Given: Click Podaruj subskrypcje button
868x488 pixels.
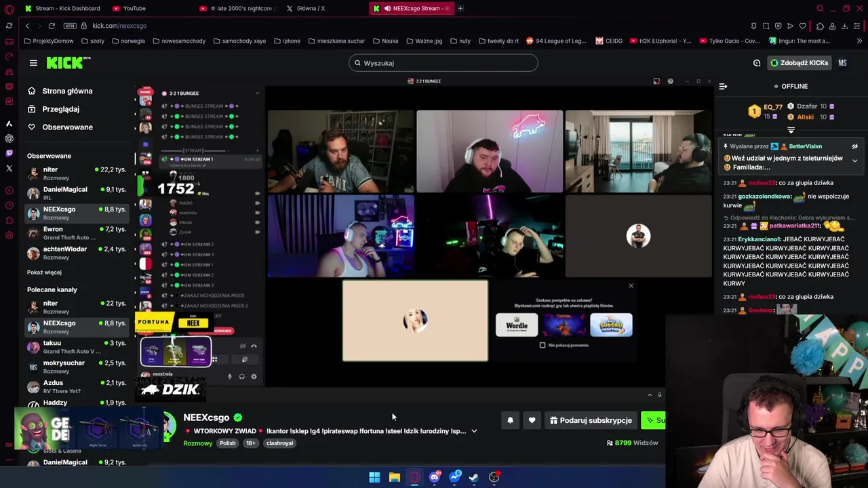Looking at the screenshot, I should pos(591,420).
